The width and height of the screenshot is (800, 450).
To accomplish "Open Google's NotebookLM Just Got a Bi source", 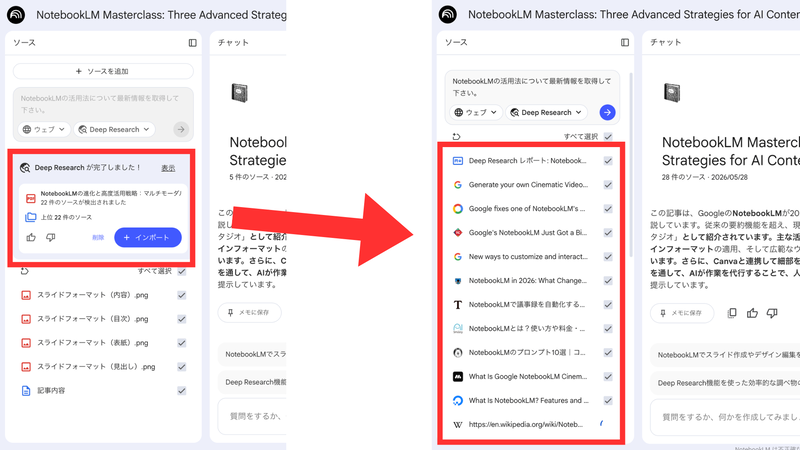I will (527, 233).
